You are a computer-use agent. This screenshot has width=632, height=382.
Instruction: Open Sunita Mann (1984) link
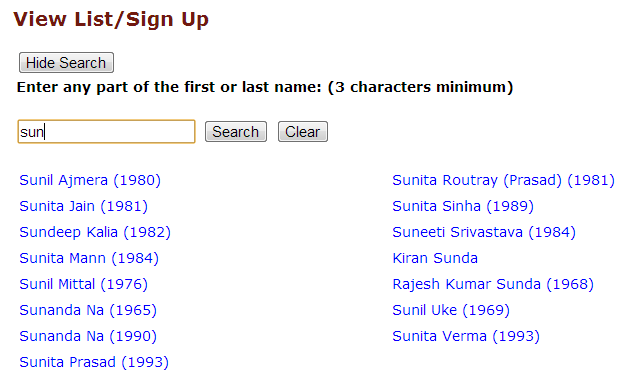coord(89,258)
